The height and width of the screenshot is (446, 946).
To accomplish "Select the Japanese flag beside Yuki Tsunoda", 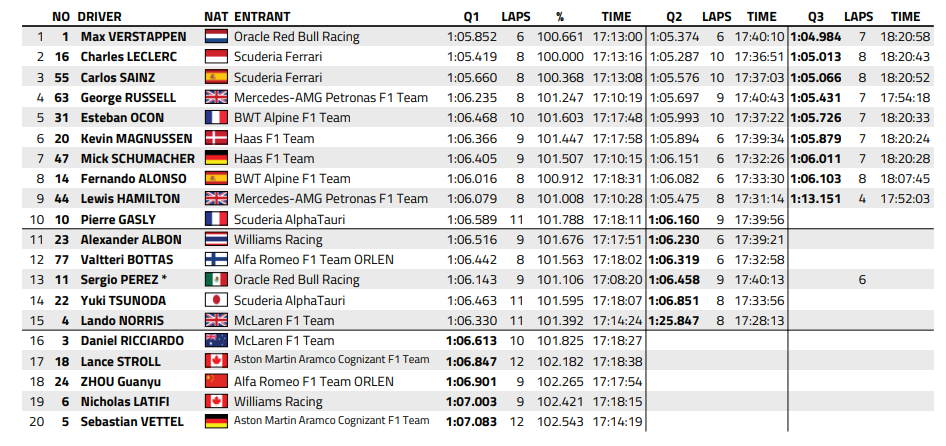I will (x=216, y=301).
